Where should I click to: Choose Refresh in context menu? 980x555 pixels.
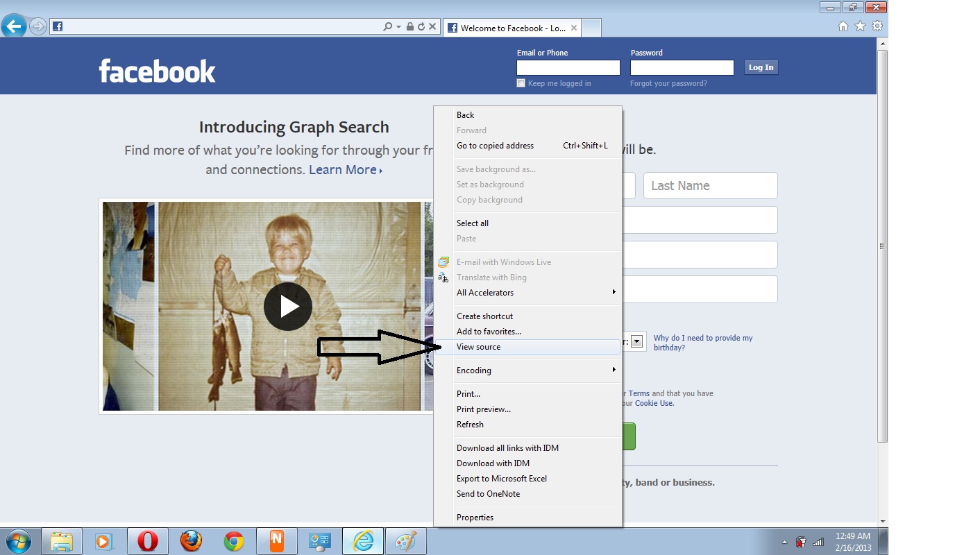point(528,425)
